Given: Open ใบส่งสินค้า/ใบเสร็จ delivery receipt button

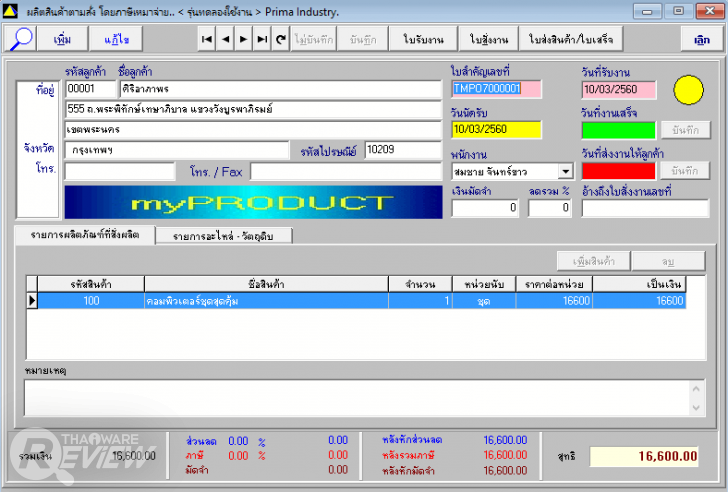Looking at the screenshot, I should 570,39.
